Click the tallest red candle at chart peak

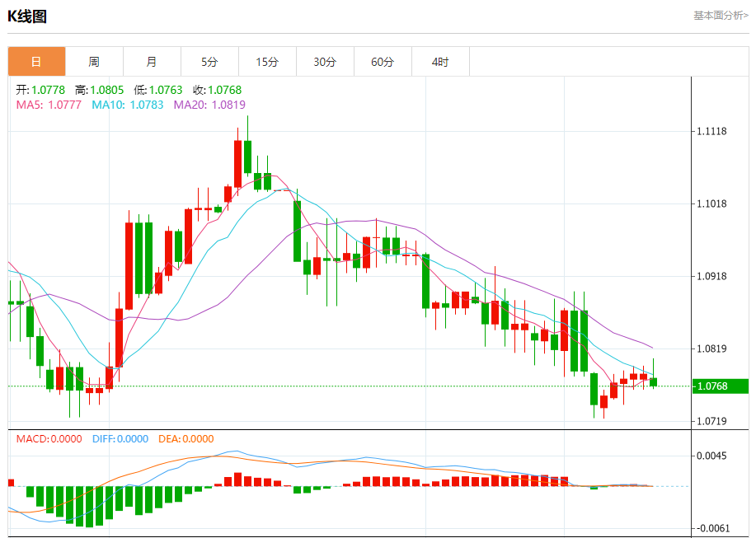click(x=237, y=163)
